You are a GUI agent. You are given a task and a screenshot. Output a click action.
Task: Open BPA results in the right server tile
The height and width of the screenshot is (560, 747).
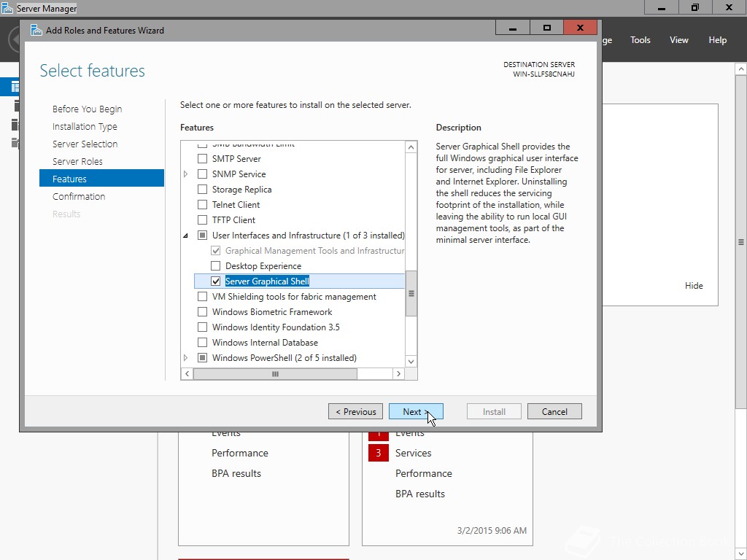click(419, 494)
